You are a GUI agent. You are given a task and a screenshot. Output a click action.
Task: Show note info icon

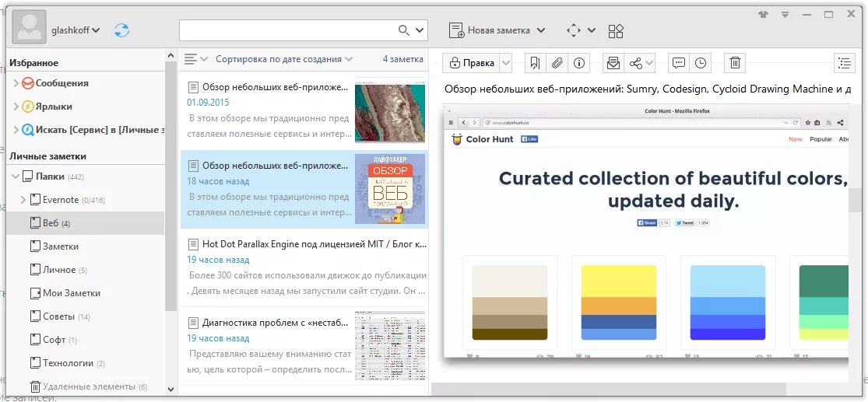pyautogui.click(x=579, y=63)
